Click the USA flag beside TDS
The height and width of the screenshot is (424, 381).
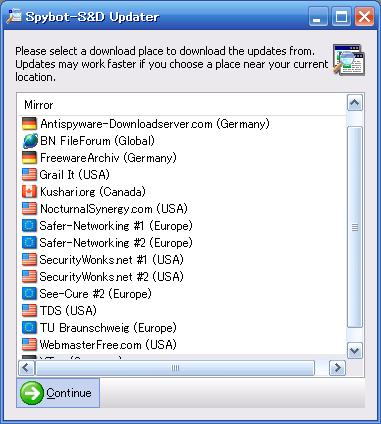click(x=29, y=311)
